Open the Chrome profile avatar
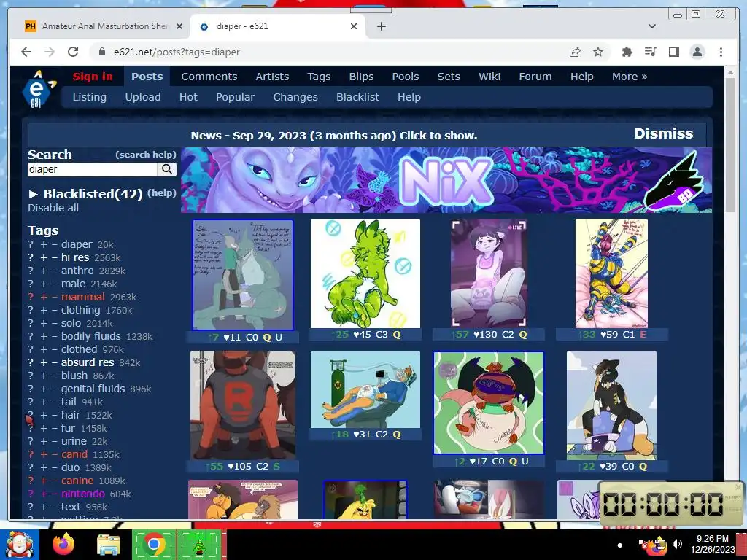This screenshot has height=560, width=747. [697, 52]
